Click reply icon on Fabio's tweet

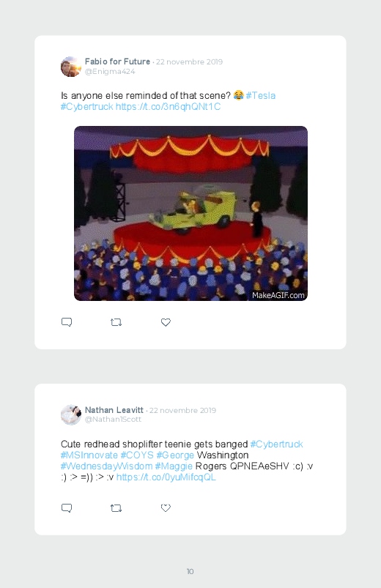click(x=67, y=322)
